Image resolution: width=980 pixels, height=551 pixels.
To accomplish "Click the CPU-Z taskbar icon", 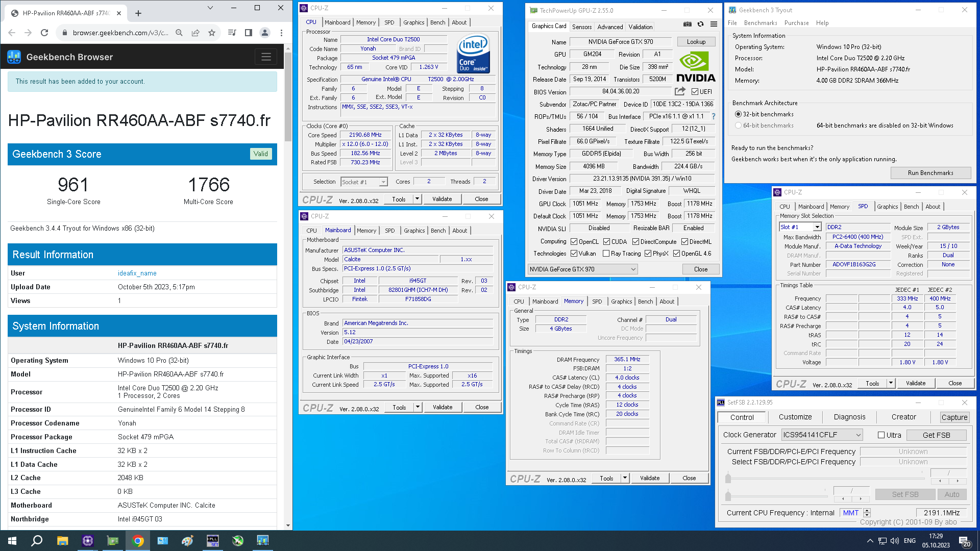I will (88, 541).
